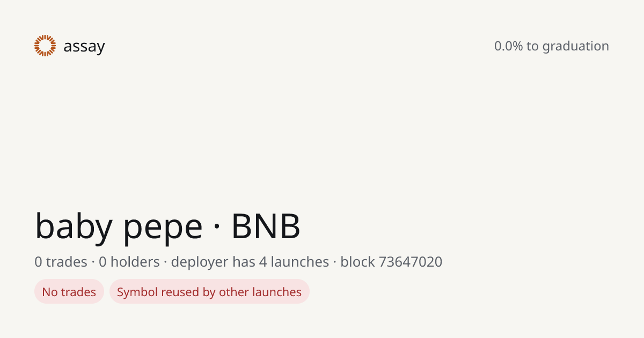Select the Symbol reused by other launches badge
Viewport: 644px width, 338px height.
209,292
